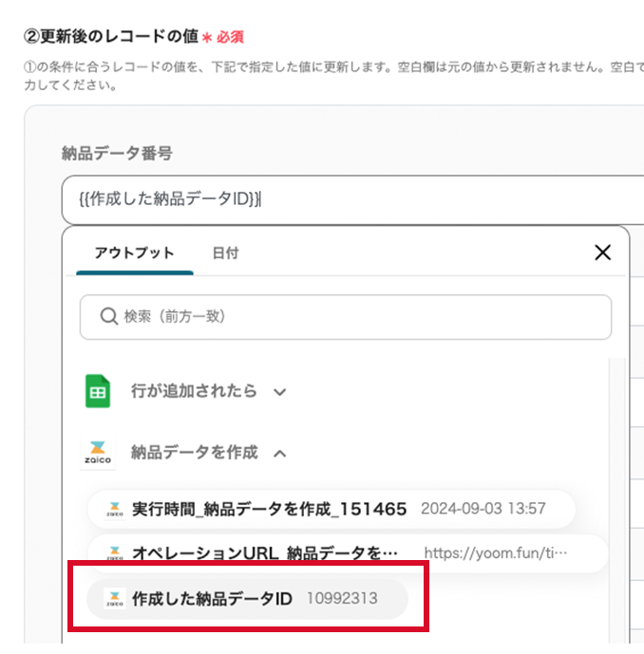Click the 納品データを作成 section title
The image size is (644, 654).
pos(195,453)
